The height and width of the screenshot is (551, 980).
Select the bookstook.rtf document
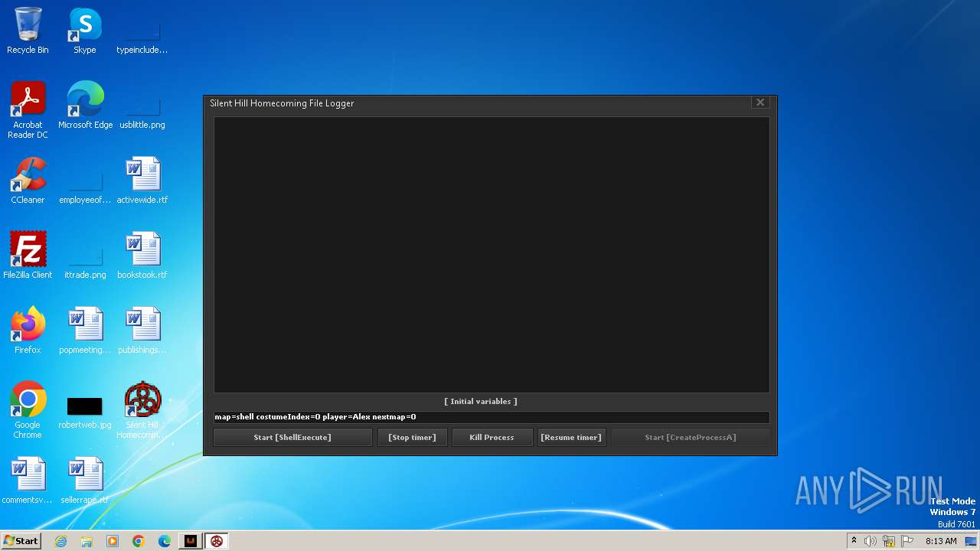pyautogui.click(x=142, y=256)
